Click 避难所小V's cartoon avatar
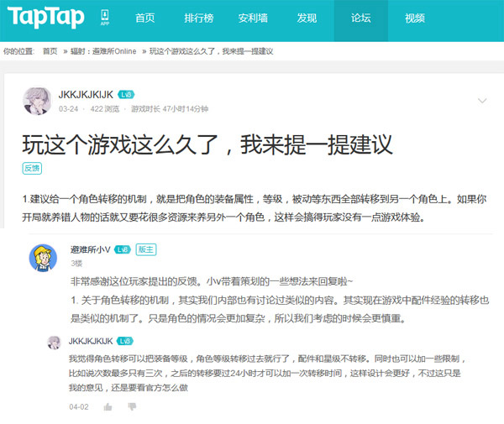Image resolution: width=504 pixels, height=424 pixels. (44, 257)
